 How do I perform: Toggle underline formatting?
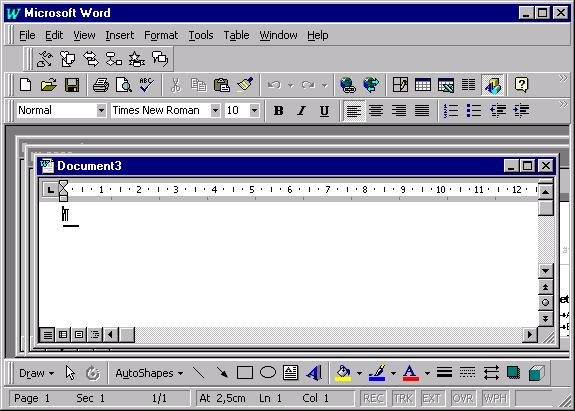(x=324, y=110)
